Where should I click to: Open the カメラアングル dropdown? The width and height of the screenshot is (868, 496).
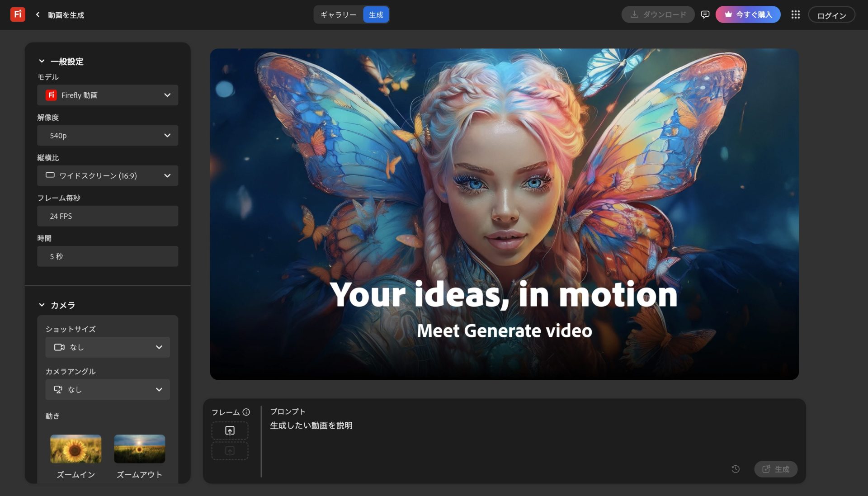[x=108, y=389]
